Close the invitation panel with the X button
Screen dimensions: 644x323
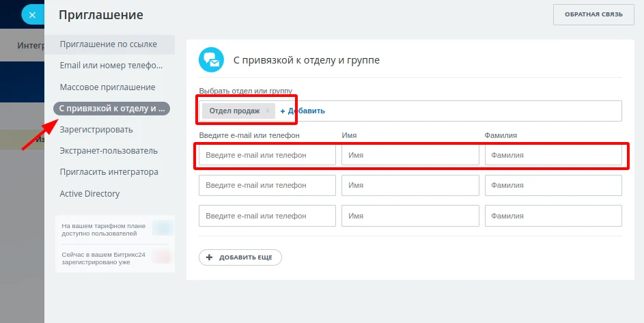tap(33, 15)
